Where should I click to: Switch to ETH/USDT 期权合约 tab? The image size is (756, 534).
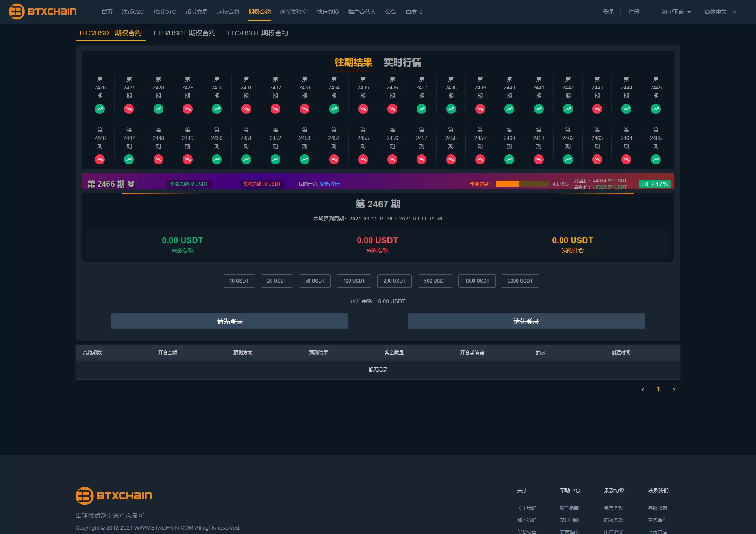click(x=184, y=33)
